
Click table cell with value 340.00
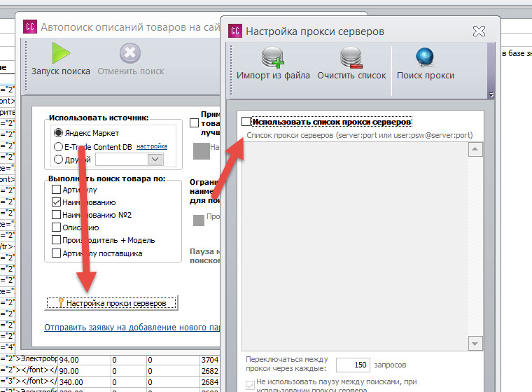(x=85, y=382)
